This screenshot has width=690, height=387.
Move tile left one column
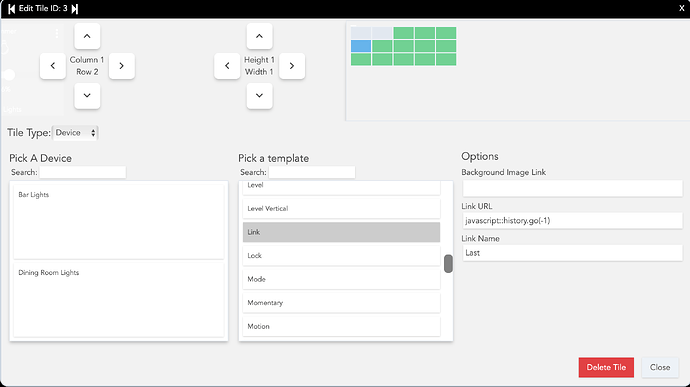53,66
